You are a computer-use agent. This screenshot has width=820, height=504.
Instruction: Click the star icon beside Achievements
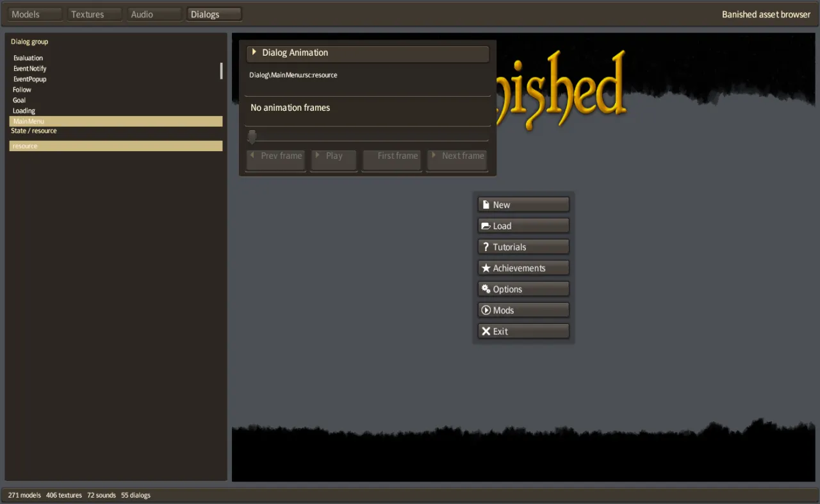click(486, 268)
